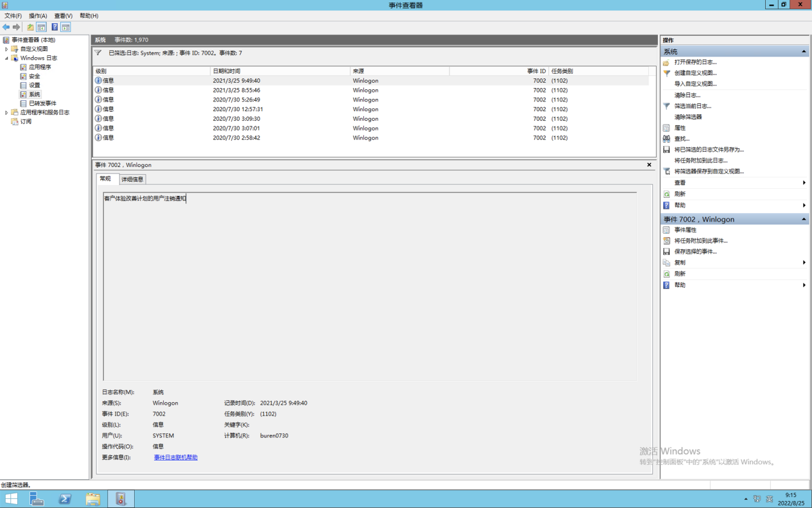Open 属性 properties icon under 系统 actions
Viewport: 812px width, 508px height.
[666, 128]
